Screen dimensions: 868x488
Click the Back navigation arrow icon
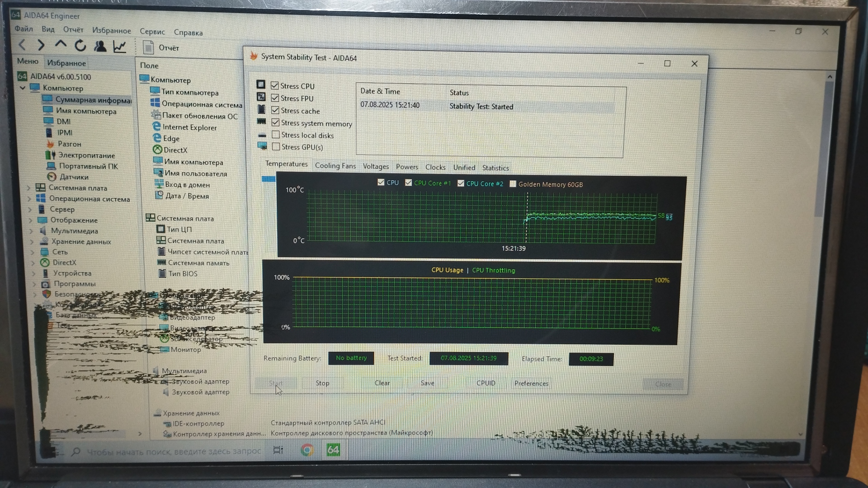(x=22, y=45)
